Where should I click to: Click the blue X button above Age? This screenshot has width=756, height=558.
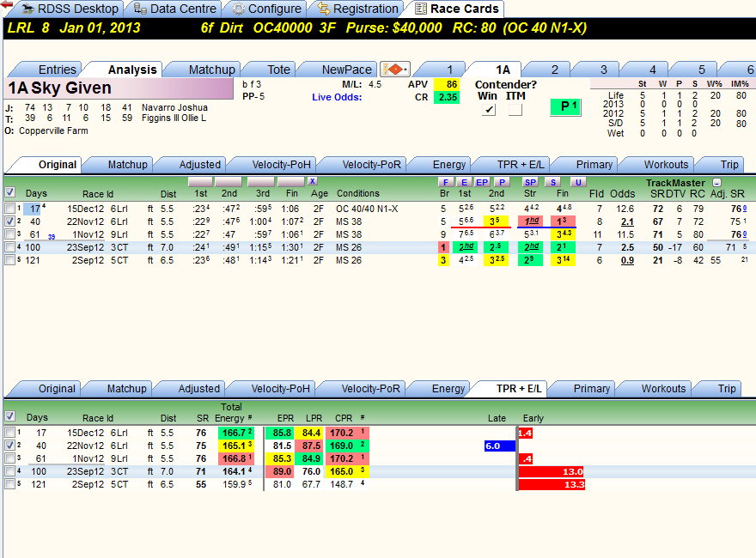(x=313, y=181)
